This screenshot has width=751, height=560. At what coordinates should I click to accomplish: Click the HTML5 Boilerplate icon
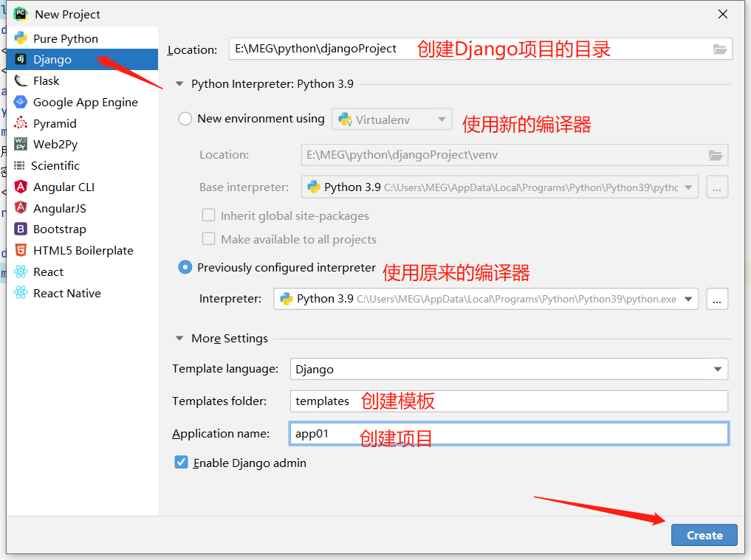pyautogui.click(x=21, y=250)
